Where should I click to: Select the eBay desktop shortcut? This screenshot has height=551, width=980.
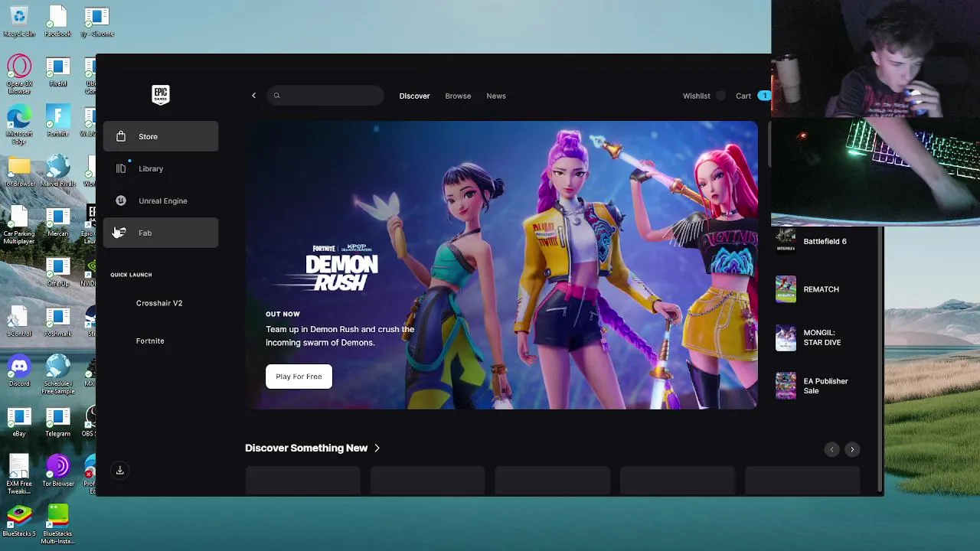click(x=19, y=422)
